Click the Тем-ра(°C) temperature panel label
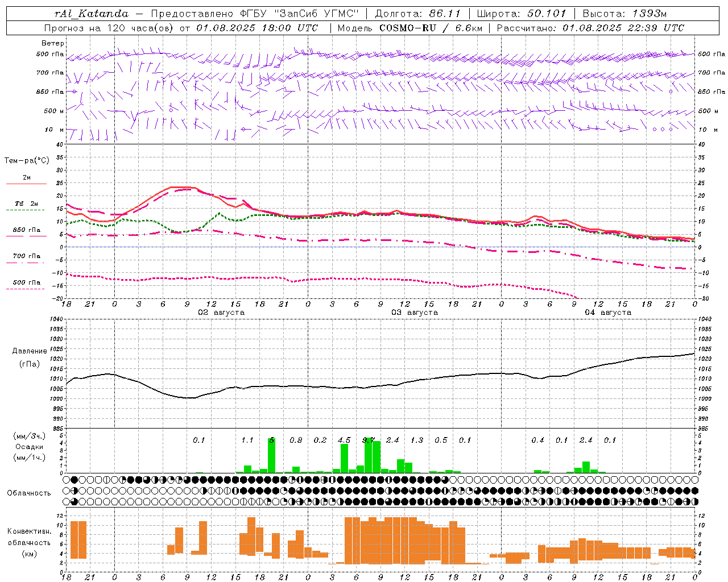Viewport: 728px width, 582px height. coord(27,161)
